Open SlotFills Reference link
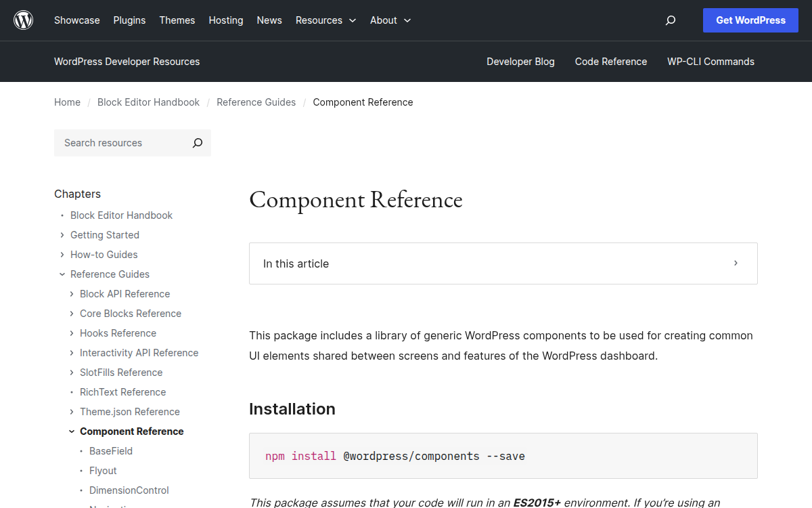Image resolution: width=812 pixels, height=508 pixels. pos(121,373)
